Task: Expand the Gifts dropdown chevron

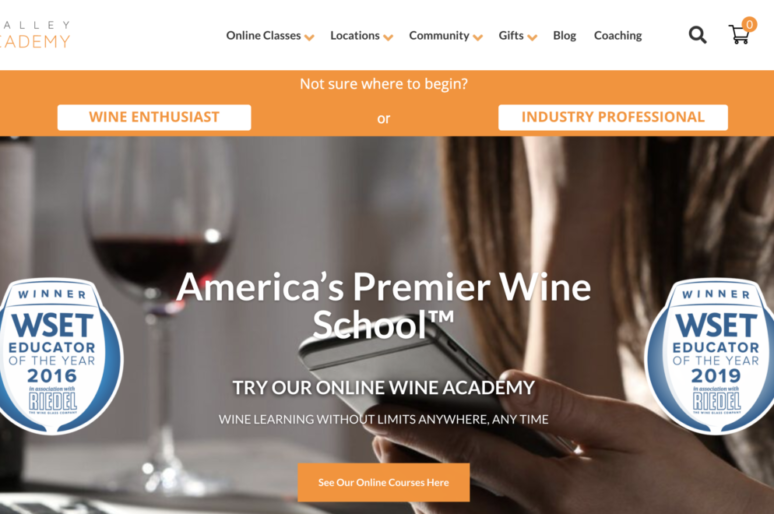Action: 532,38
